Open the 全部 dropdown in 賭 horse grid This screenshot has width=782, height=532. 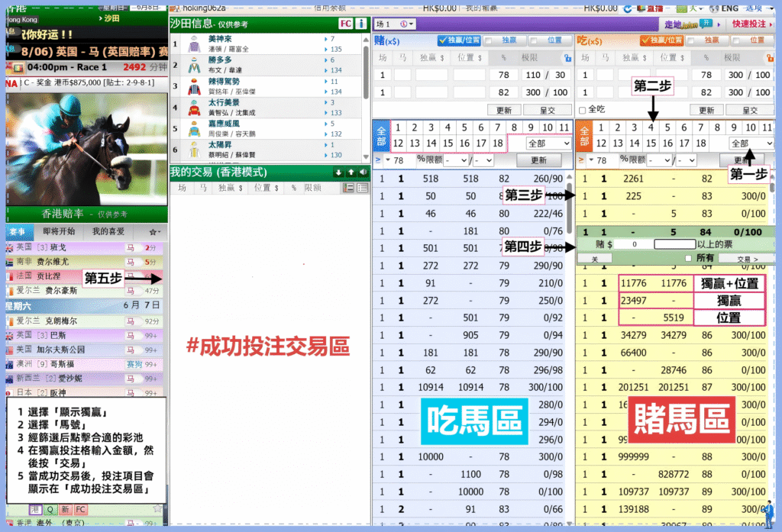(x=548, y=143)
